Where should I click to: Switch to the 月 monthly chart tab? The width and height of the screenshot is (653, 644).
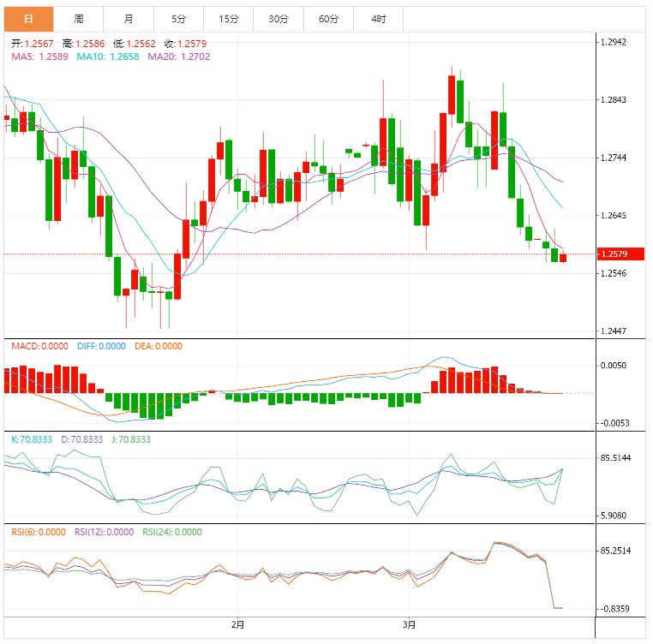[x=129, y=19]
